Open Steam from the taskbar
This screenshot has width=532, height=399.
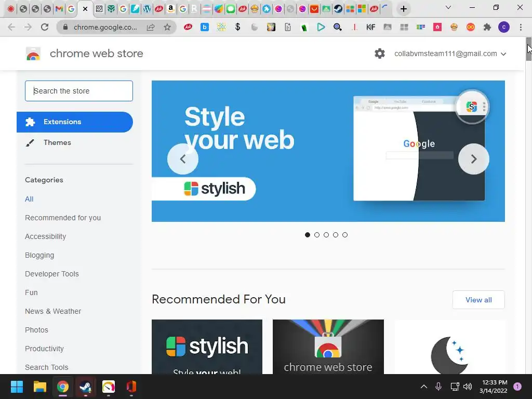point(85,387)
